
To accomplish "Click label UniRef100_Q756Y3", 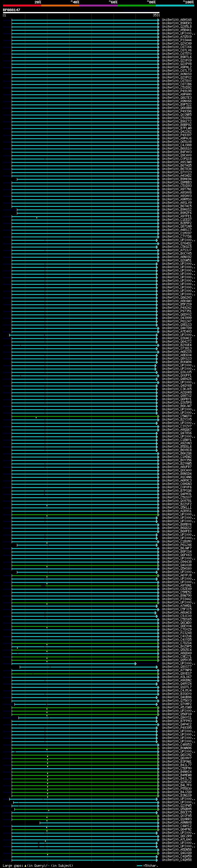I will tap(177, 700).
